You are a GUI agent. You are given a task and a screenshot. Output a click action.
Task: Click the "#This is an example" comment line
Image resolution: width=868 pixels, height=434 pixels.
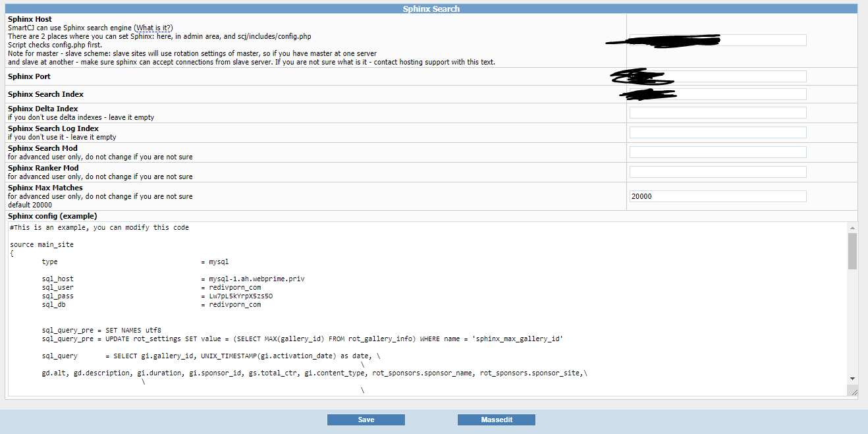(99, 227)
